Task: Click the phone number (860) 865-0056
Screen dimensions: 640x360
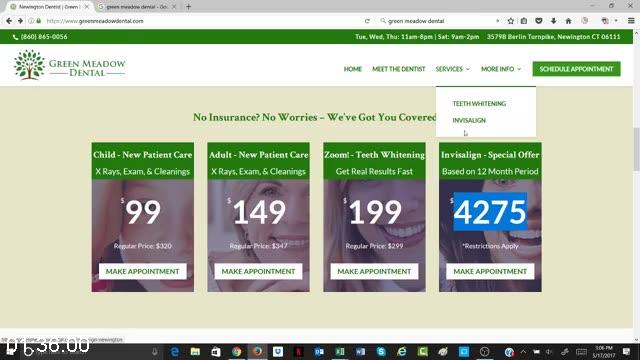Action: point(44,37)
